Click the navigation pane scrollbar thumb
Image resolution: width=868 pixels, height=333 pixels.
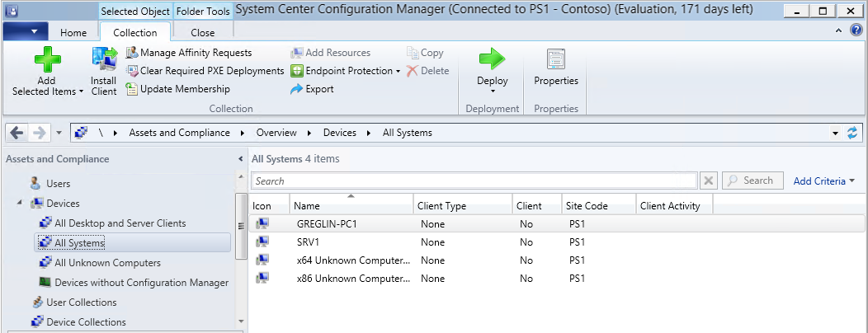coord(241,226)
